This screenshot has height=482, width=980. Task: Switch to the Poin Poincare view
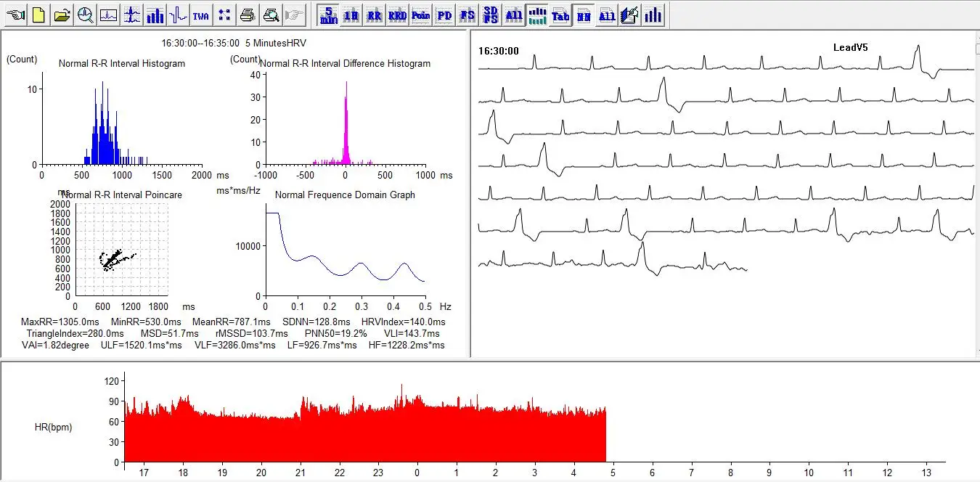click(x=421, y=15)
